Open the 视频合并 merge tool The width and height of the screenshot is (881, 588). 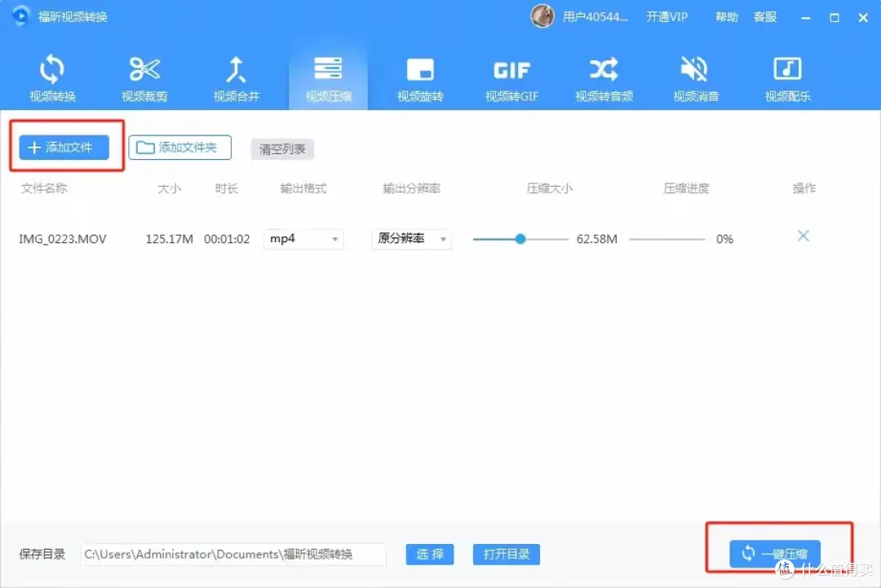[x=236, y=78]
